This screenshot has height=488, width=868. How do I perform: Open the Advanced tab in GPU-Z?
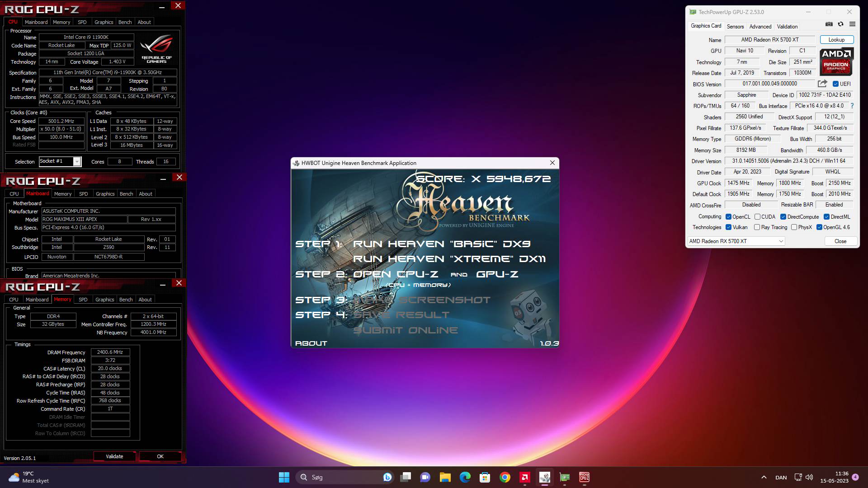[x=760, y=27]
